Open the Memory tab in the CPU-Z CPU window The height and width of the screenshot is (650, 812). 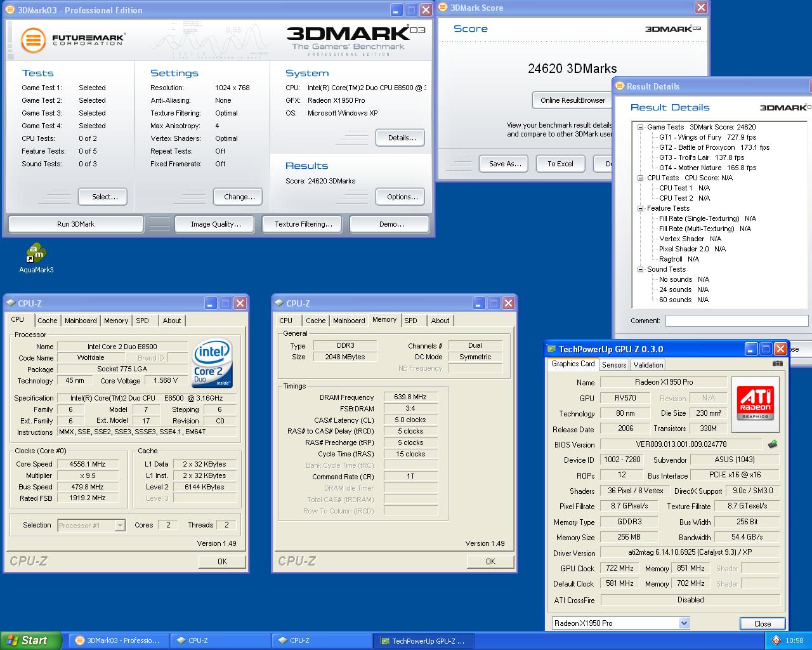point(116,321)
